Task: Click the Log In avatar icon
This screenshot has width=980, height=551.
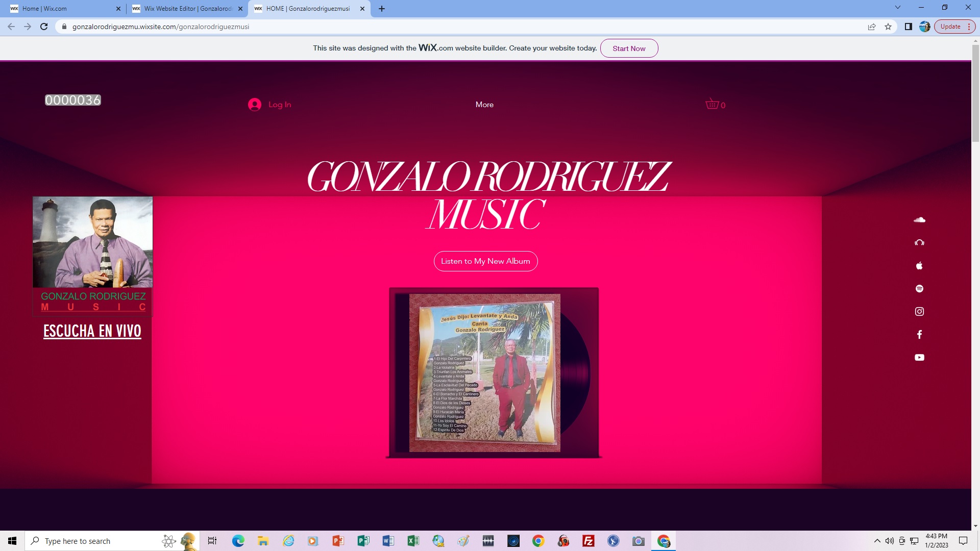Action: (x=255, y=105)
